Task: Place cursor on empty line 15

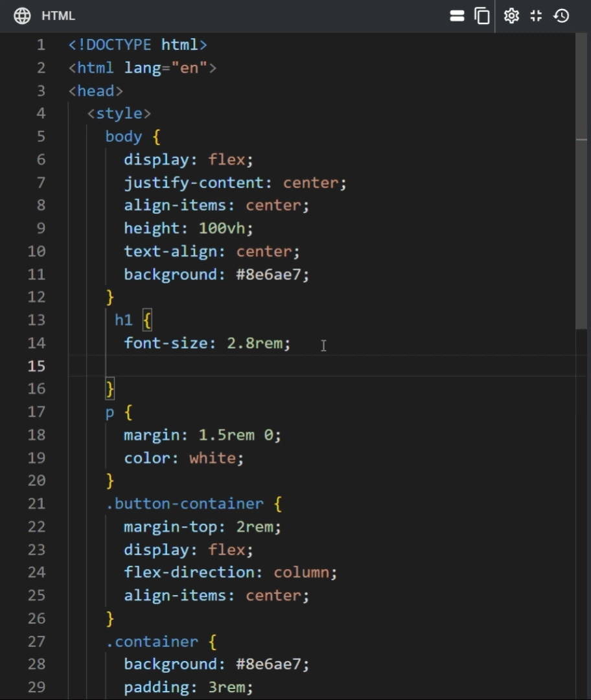Action: (x=259, y=366)
